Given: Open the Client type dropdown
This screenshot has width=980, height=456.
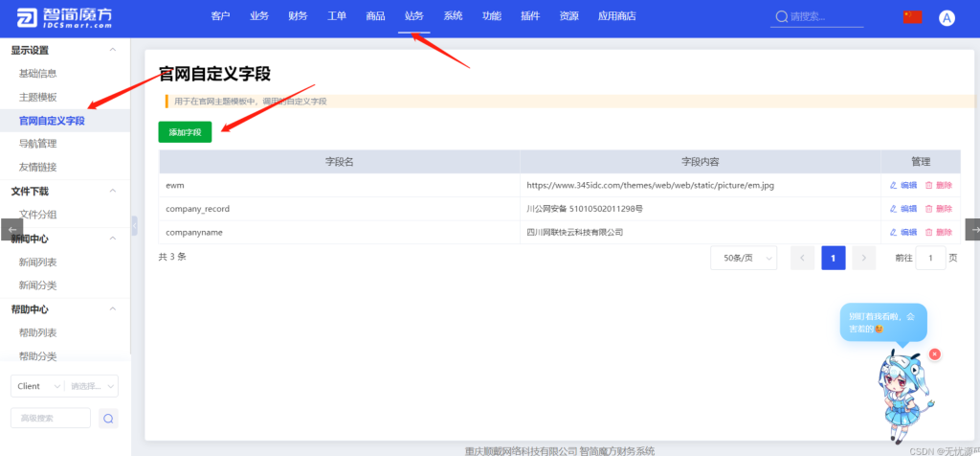Looking at the screenshot, I should 37,386.
